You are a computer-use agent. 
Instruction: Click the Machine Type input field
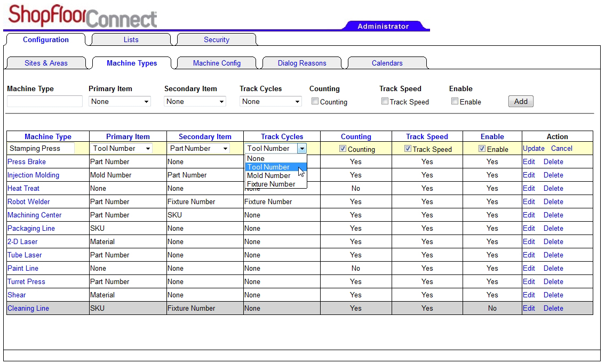(x=44, y=101)
